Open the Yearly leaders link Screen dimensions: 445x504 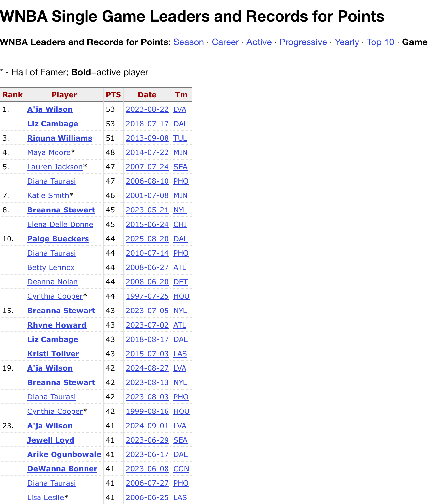coord(347,42)
